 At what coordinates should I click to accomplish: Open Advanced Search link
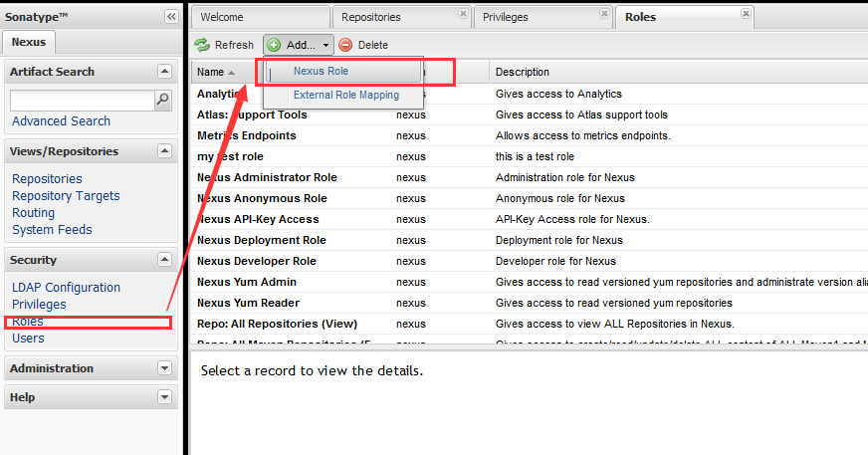click(61, 120)
